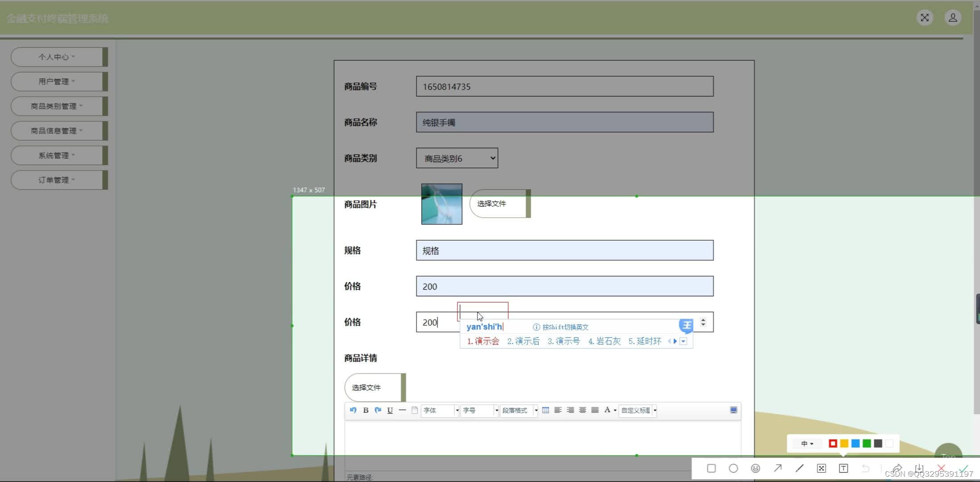Expand the 个人中心 menu
Screen dimensions: 980x482
click(59, 57)
